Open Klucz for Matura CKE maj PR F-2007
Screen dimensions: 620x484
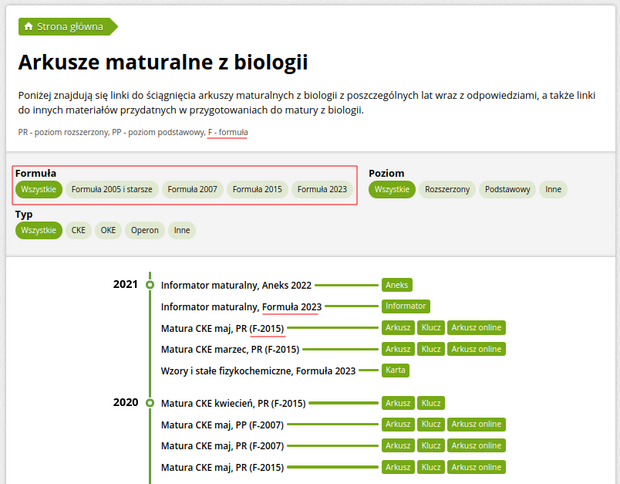(431, 446)
